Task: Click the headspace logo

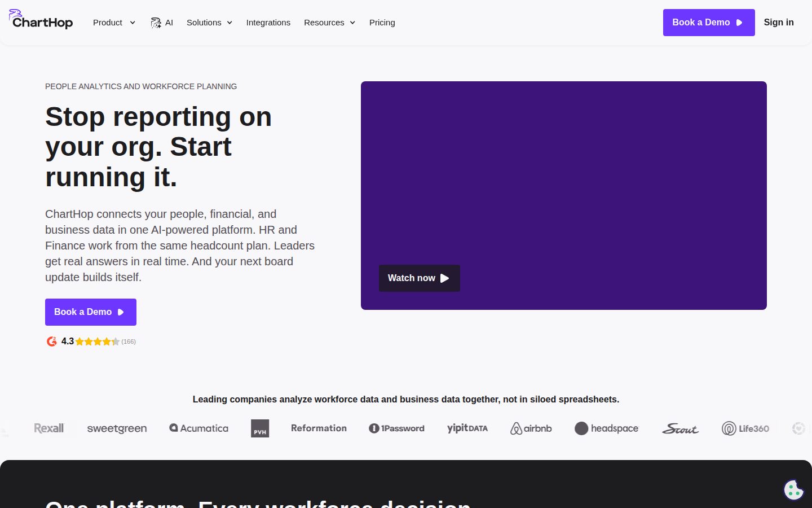Action: coord(607,428)
